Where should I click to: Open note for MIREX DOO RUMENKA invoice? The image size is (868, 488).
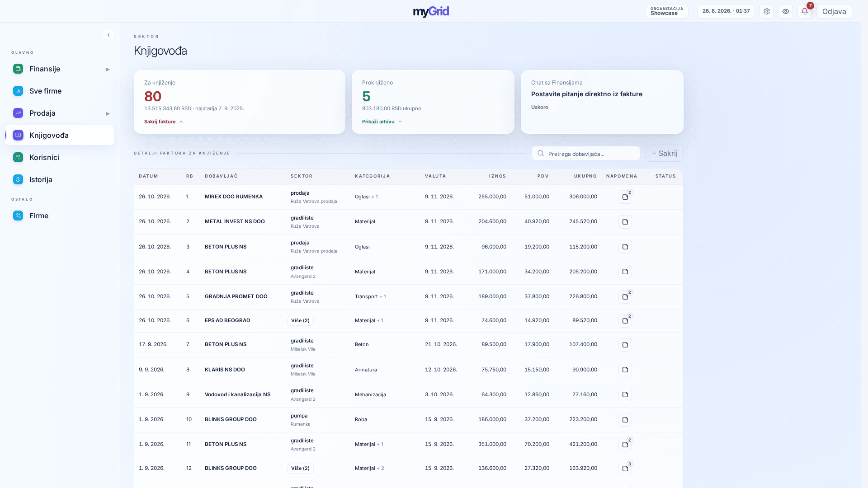coord(625,197)
